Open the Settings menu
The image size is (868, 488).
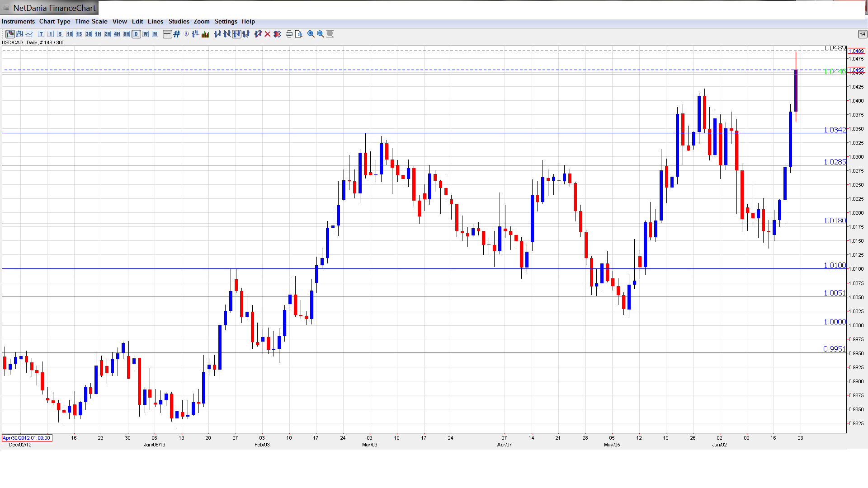pyautogui.click(x=226, y=21)
